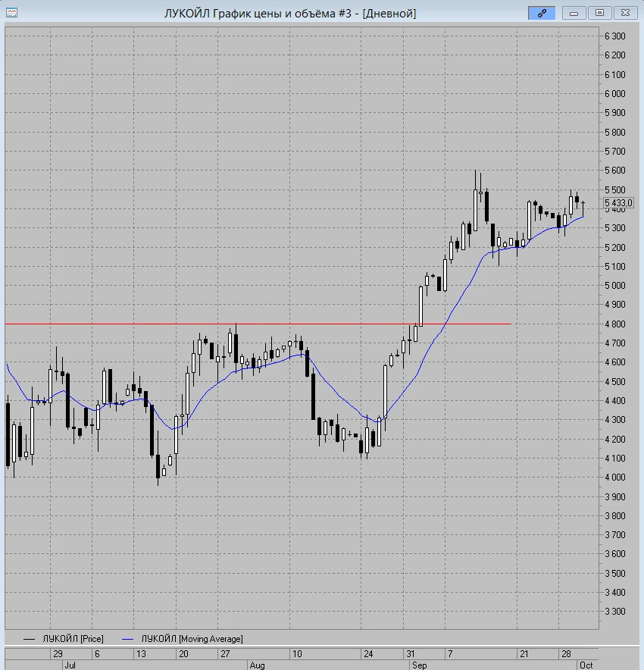
Task: Toggle the chain link button in the title bar
Action: click(x=542, y=13)
